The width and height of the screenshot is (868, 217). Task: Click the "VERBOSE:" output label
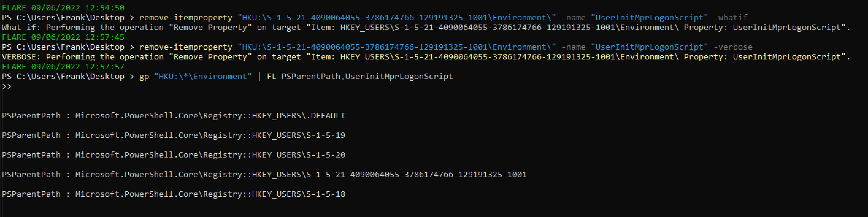pos(21,57)
